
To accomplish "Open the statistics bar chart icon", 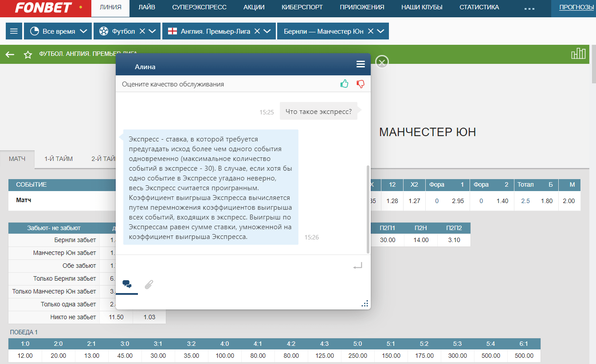I will (578, 54).
